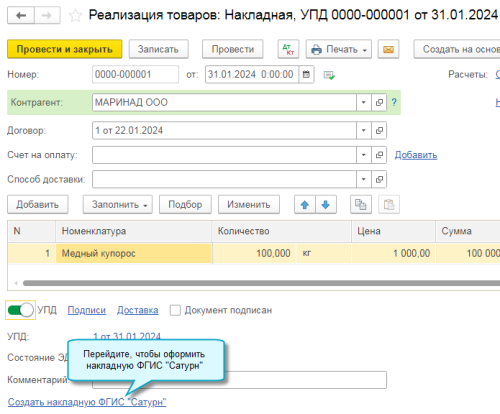This screenshot has height=414, width=500.
Task: Select the Медный купорос row cell
Action: (134, 253)
